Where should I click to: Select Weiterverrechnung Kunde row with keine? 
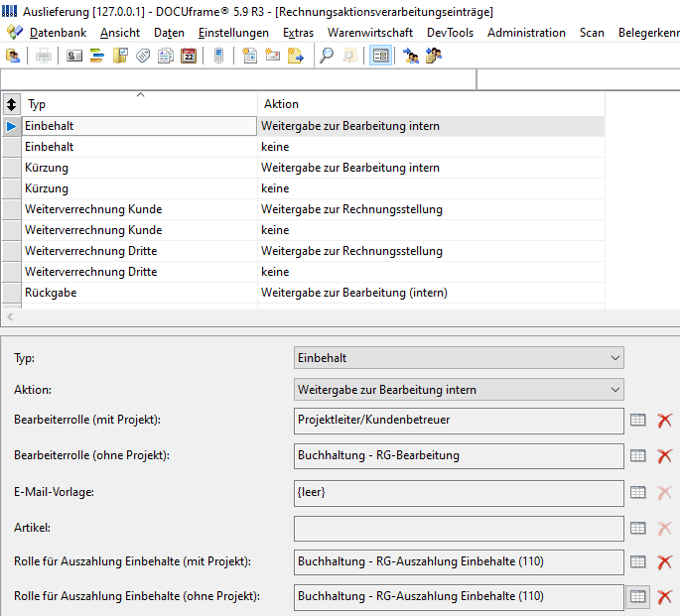tap(304, 230)
